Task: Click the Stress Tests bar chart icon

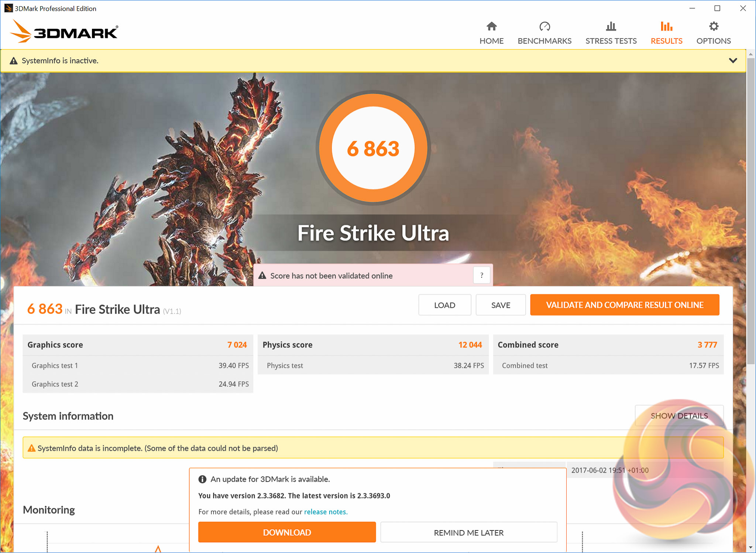Action: (611, 27)
